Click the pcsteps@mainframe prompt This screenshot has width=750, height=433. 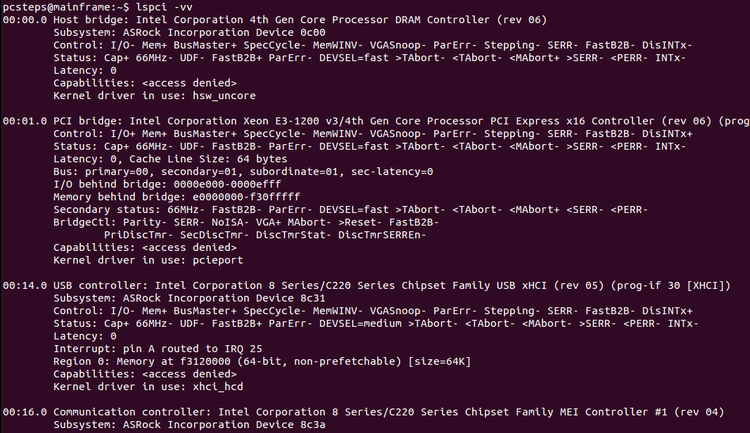click(63, 7)
